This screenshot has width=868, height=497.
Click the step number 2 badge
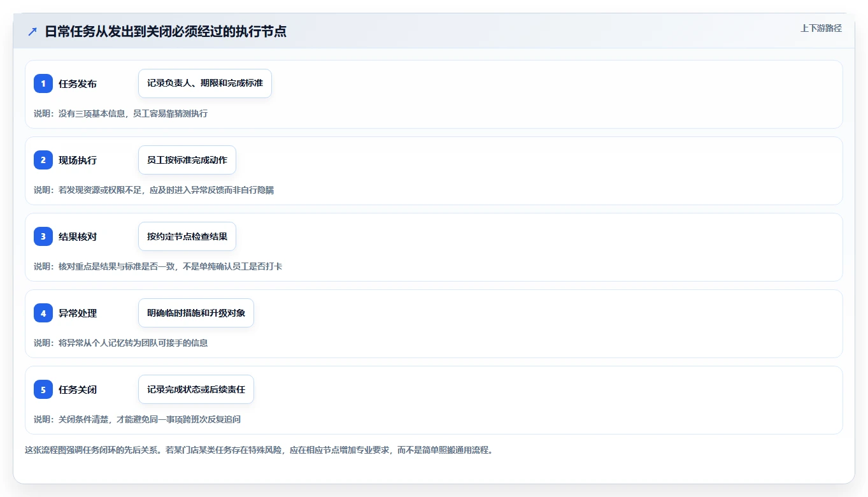click(x=43, y=160)
